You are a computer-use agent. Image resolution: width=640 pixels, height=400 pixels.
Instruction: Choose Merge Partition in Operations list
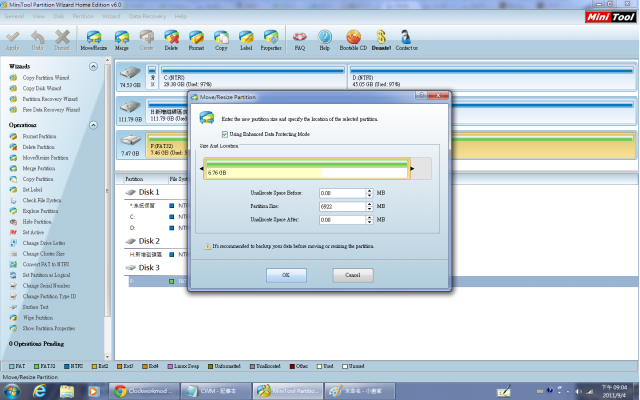click(38, 168)
